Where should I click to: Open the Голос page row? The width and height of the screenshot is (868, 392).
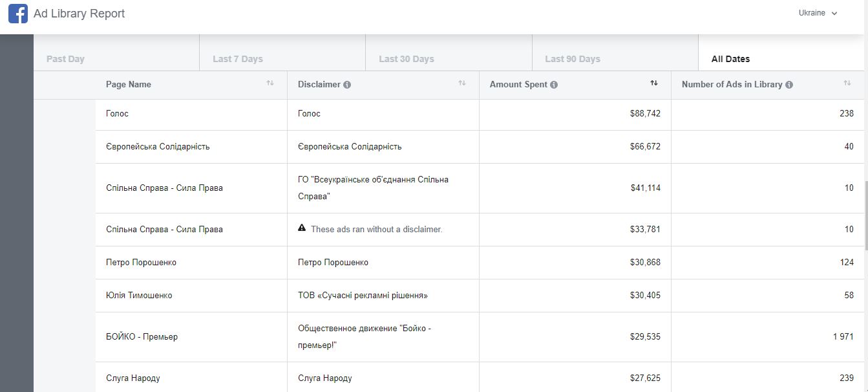click(117, 114)
